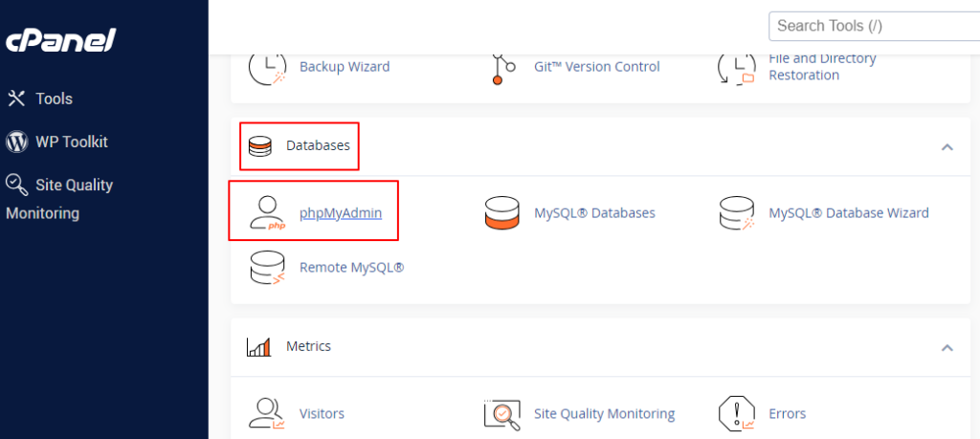Click the phpMyAdmin person icon
Image resolution: width=980 pixels, height=439 pixels.
point(268,213)
